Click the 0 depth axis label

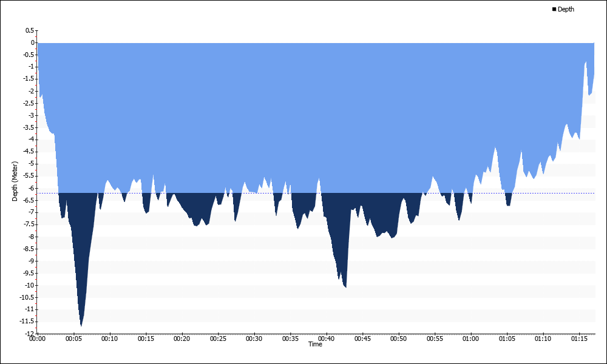point(33,42)
